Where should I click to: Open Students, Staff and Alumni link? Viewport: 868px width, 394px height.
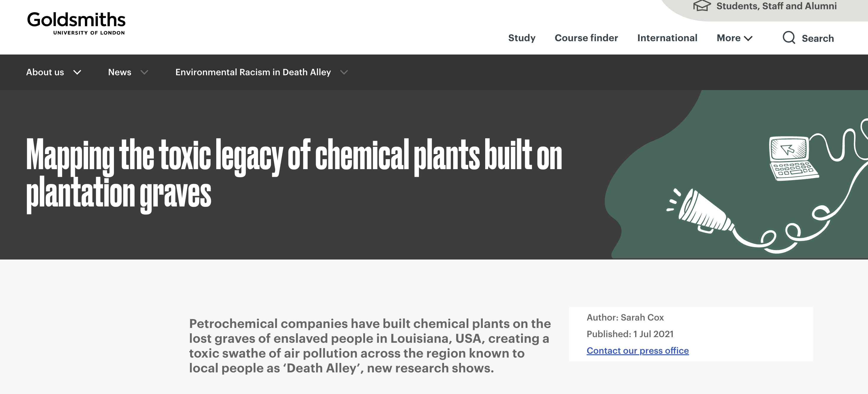pos(776,6)
